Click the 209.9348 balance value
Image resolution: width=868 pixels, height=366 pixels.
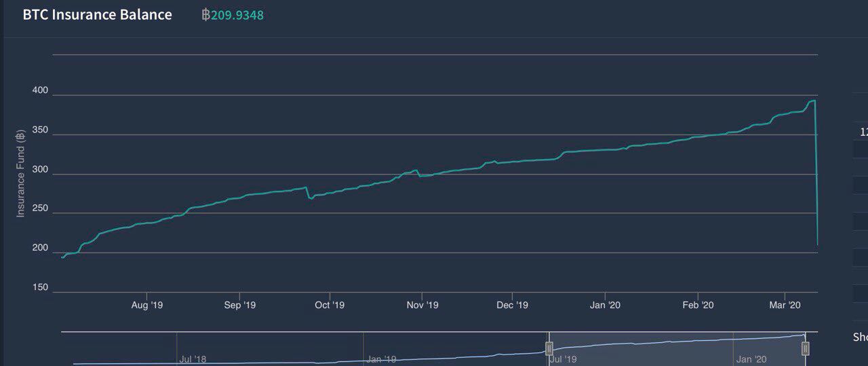pyautogui.click(x=237, y=15)
